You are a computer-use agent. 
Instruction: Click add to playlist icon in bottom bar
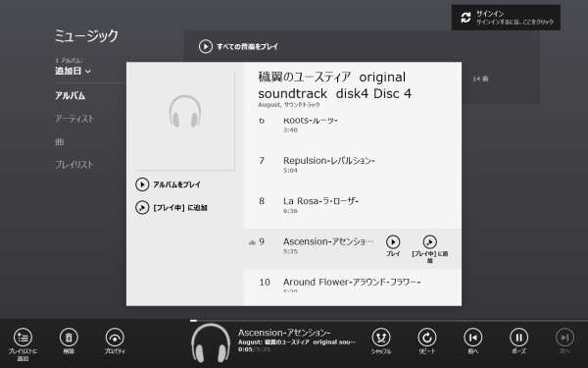pyautogui.click(x=23, y=338)
